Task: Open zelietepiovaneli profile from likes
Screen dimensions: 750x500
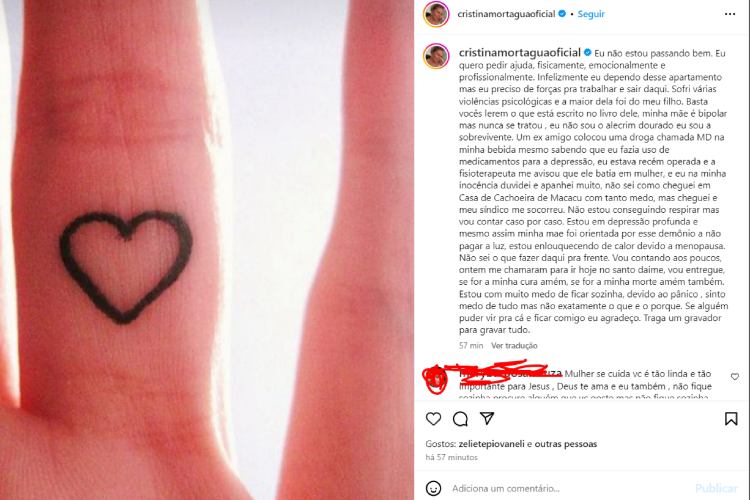Action: (x=491, y=444)
